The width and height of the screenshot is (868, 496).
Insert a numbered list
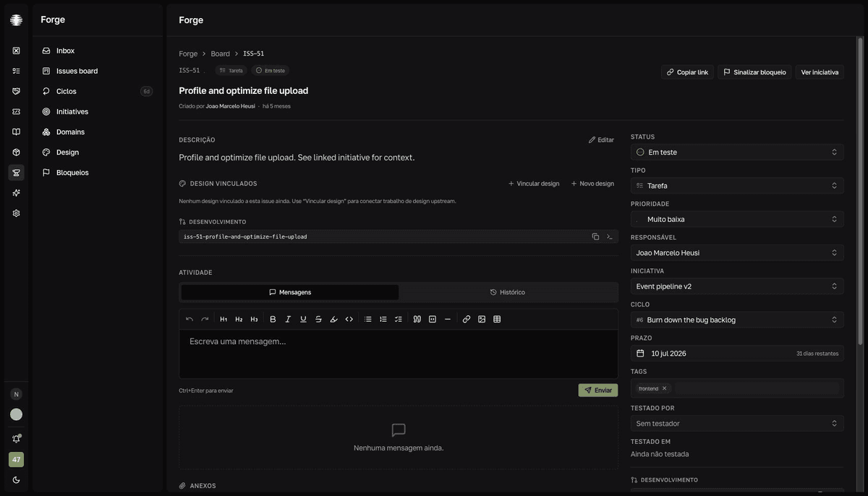(383, 319)
